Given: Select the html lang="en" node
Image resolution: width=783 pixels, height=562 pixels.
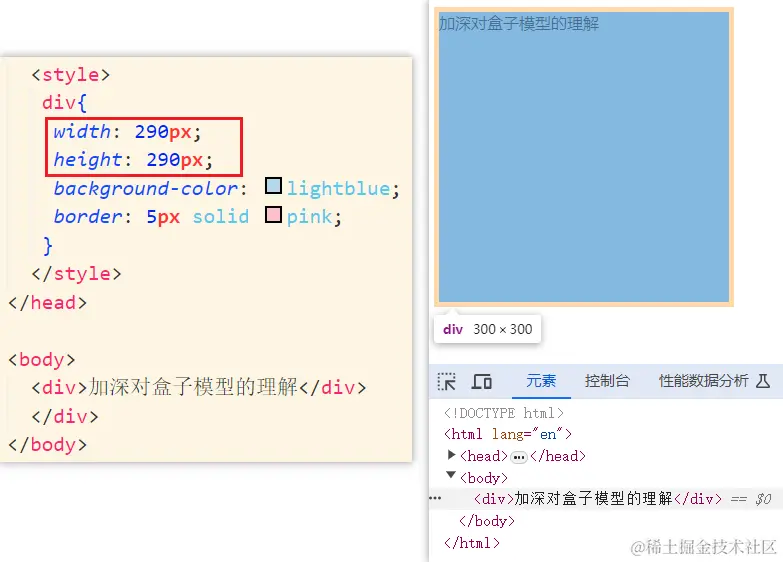Looking at the screenshot, I should coord(508,434).
